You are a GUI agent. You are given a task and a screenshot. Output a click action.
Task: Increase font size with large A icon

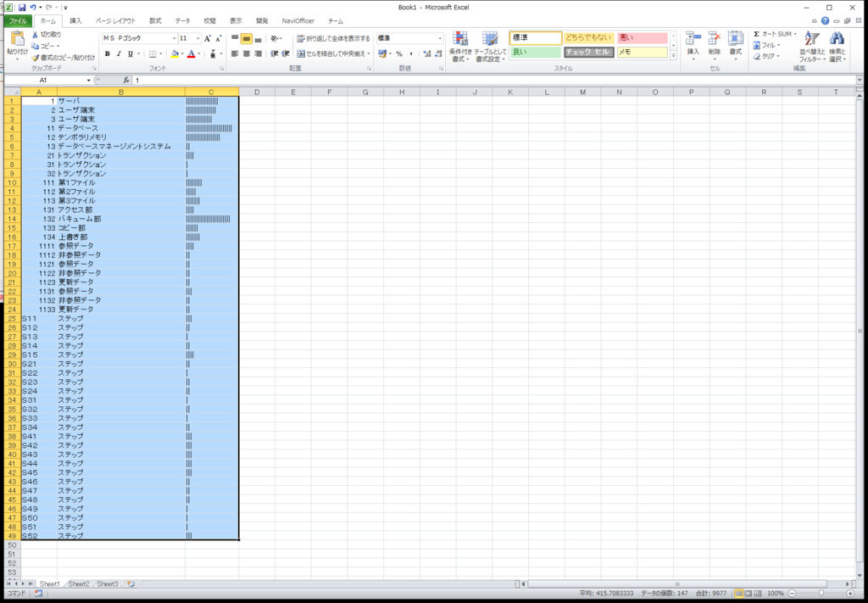(208, 38)
